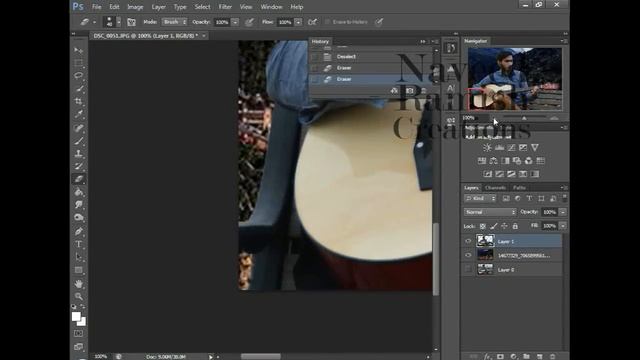Open the brush preset picker arrow
640x360 pixels.
[119, 22]
